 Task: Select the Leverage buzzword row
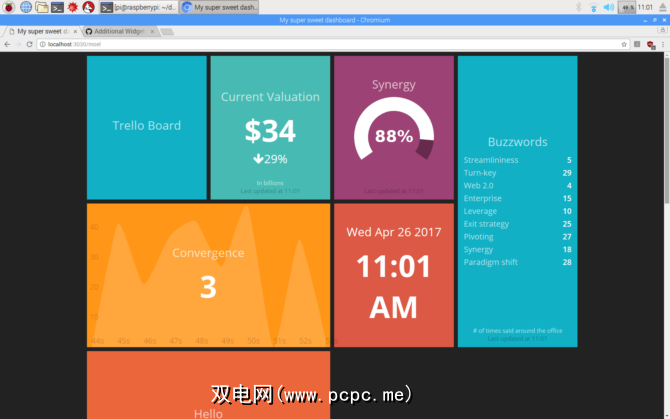coord(517,211)
